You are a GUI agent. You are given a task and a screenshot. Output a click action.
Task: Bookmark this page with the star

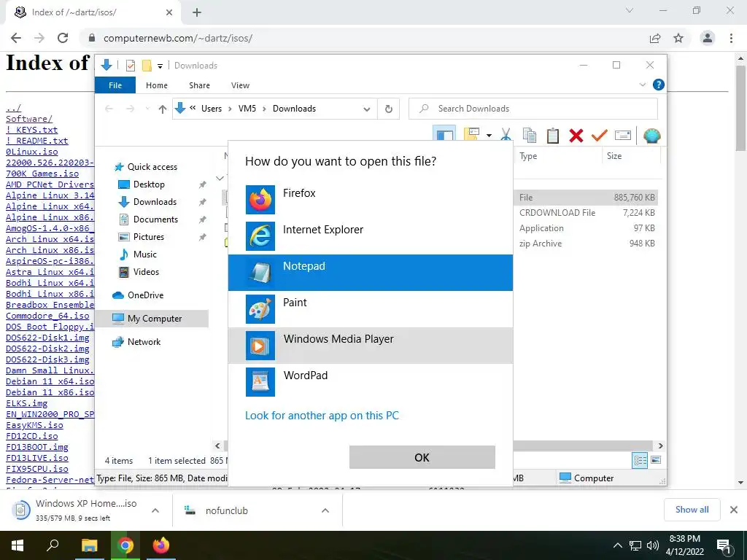[678, 38]
